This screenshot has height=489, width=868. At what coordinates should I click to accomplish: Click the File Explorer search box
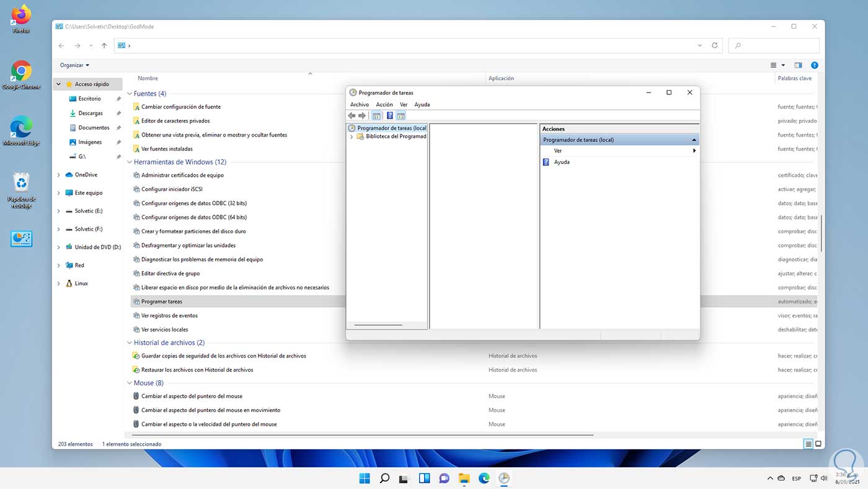[x=774, y=45]
